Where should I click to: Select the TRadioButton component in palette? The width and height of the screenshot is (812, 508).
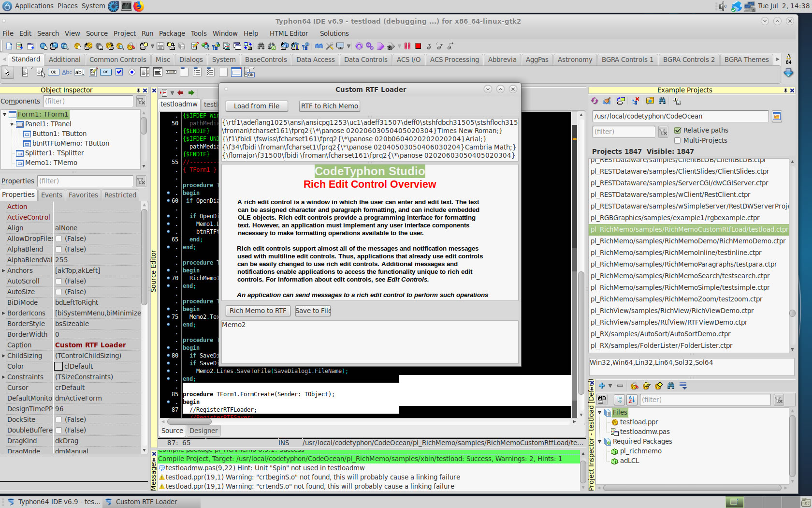pos(132,72)
